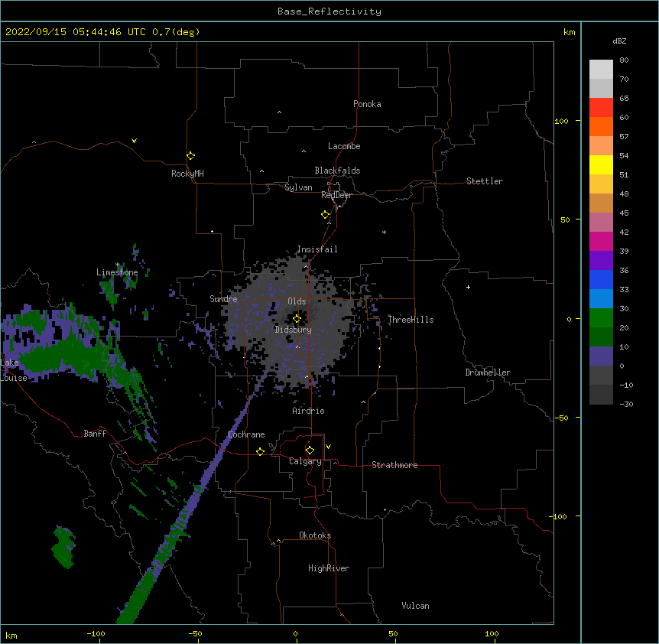The width and height of the screenshot is (659, 644).
Task: Click the yellow V marker northwest of RockyMH
Action: pos(134,141)
